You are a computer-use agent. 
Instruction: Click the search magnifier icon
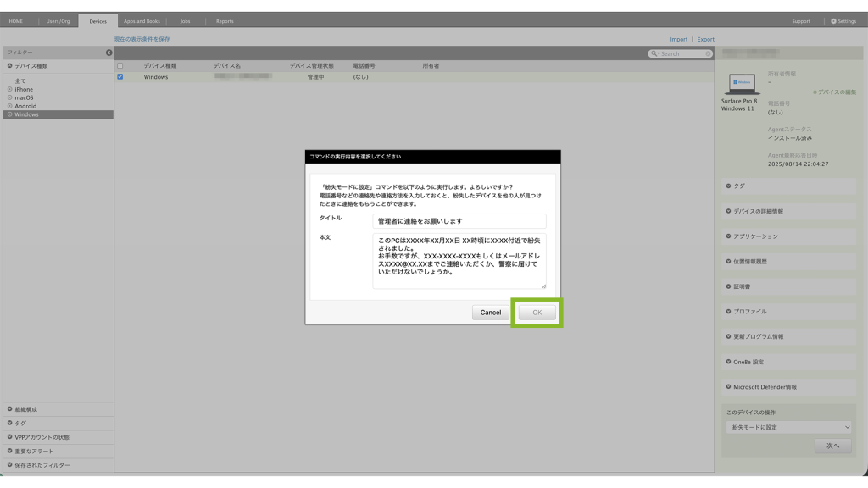(x=654, y=53)
